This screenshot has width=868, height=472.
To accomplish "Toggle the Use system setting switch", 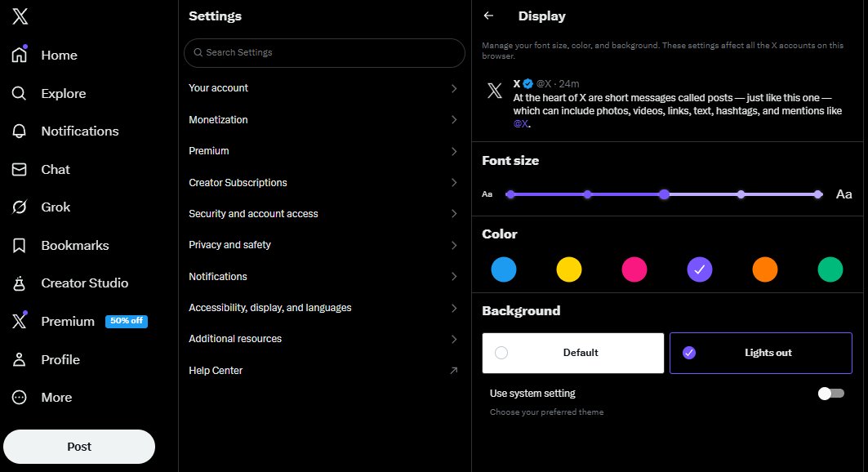I will click(x=831, y=394).
